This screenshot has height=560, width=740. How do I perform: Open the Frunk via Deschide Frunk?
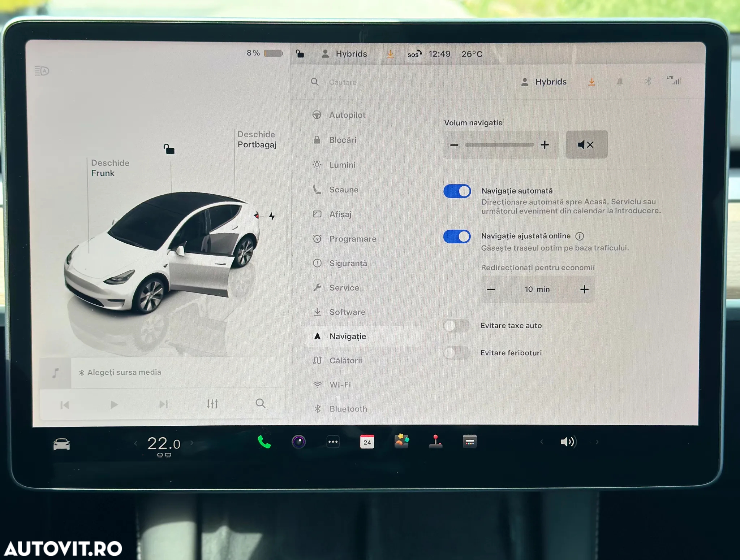tap(110, 168)
